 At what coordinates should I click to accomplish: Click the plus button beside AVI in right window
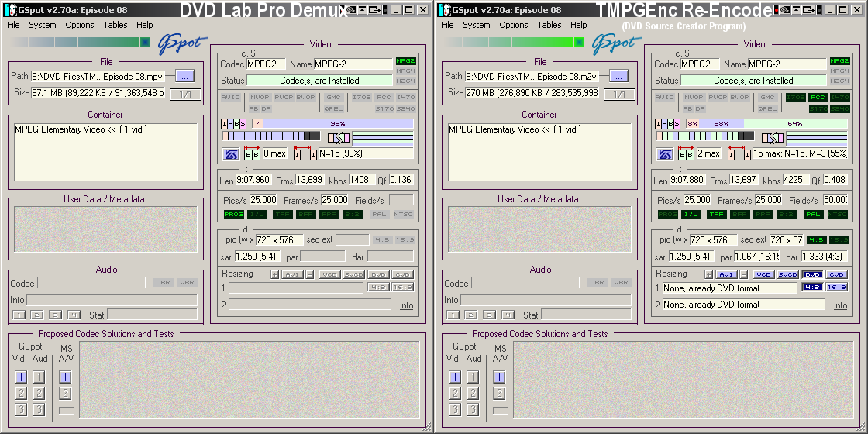point(708,274)
